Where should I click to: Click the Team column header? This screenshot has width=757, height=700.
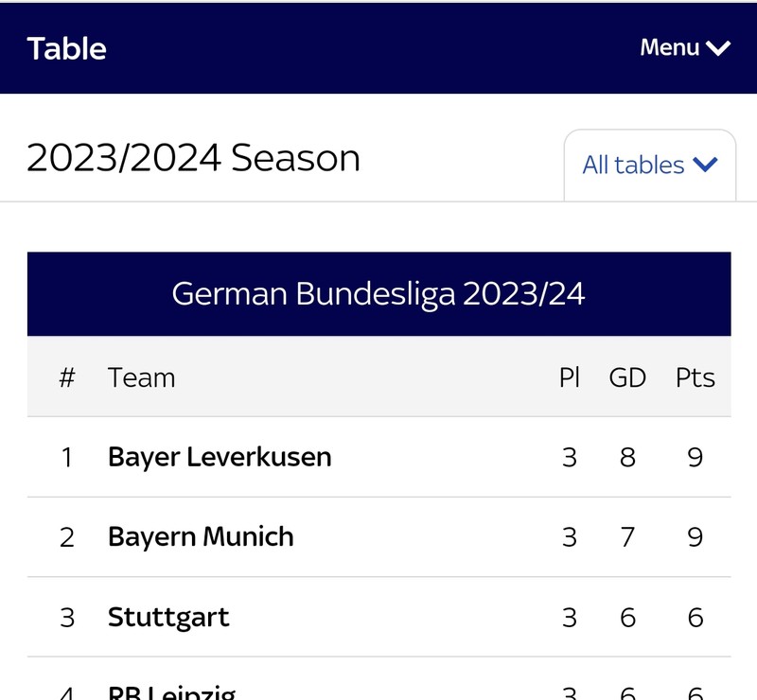[141, 377]
